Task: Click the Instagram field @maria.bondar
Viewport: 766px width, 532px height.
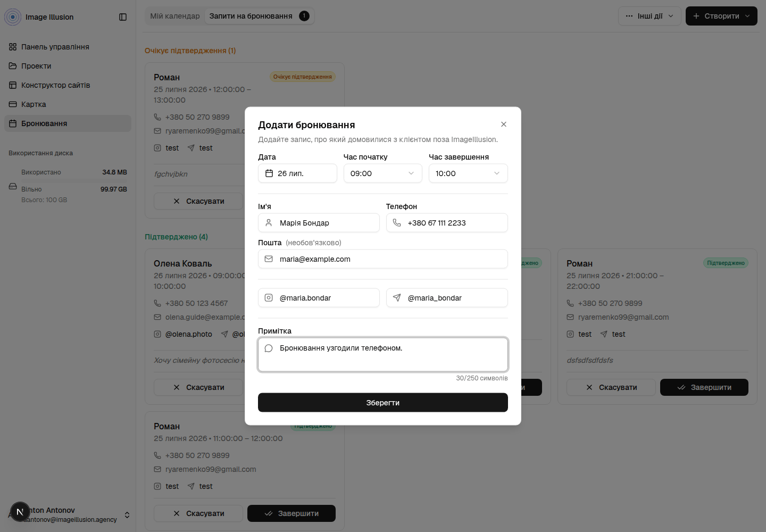Action: point(319,298)
